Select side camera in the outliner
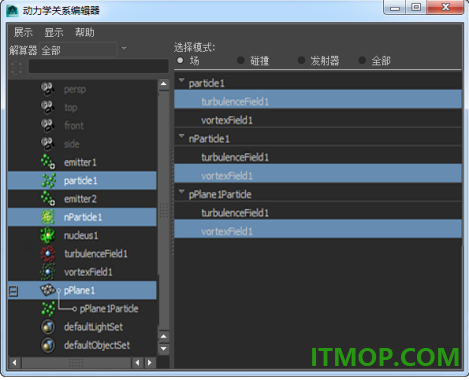This screenshot has width=469, height=380. (82, 144)
